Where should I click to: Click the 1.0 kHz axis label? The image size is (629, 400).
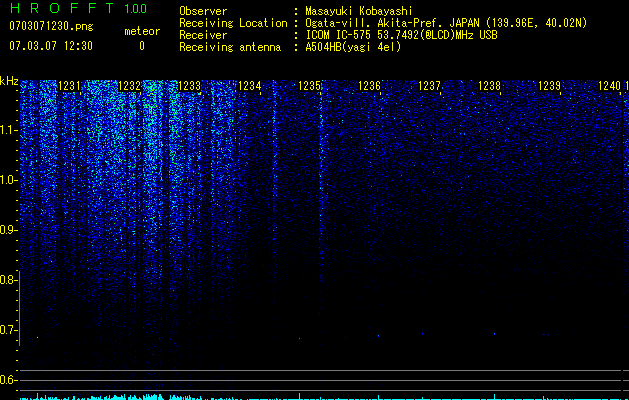point(7,180)
